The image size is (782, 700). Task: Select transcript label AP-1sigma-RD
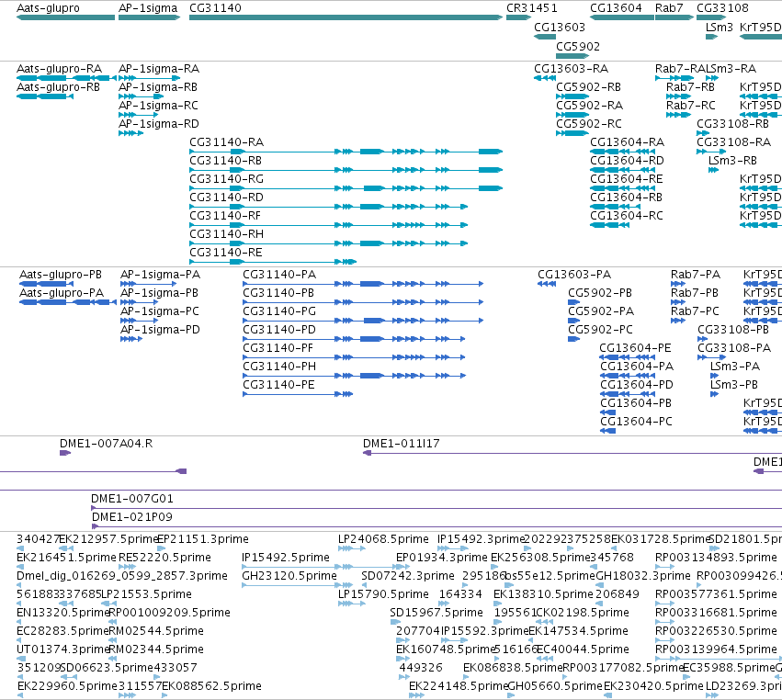(x=159, y=124)
